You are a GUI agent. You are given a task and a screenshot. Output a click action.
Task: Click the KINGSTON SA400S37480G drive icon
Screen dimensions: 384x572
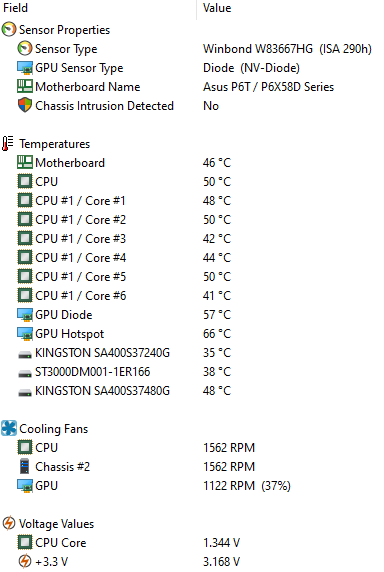tap(25, 392)
